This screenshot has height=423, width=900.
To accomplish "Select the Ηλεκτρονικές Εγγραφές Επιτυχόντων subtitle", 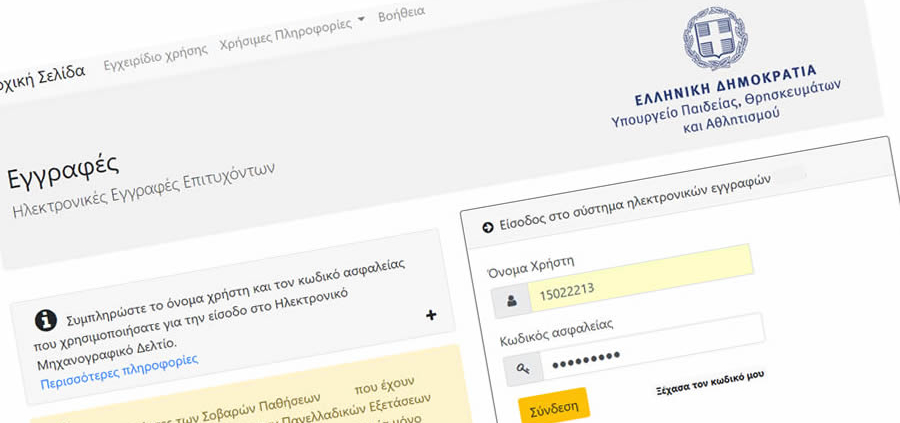I will pyautogui.click(x=143, y=190).
